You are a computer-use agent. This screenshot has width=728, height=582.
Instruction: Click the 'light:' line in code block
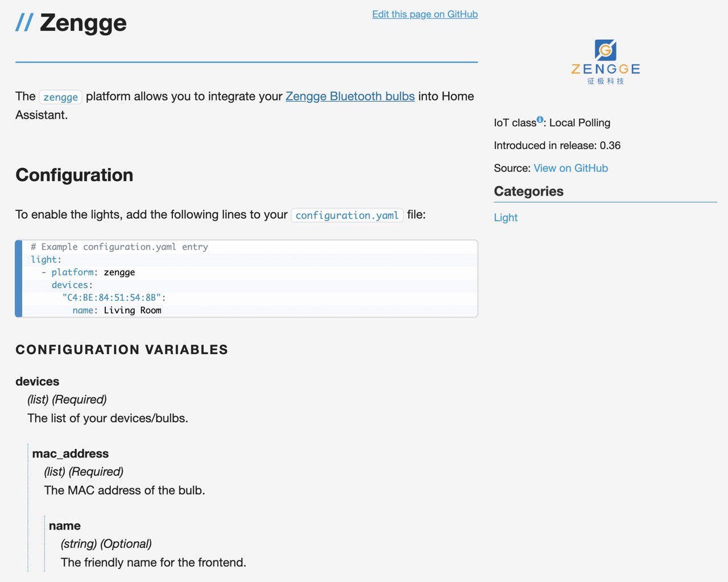pos(46,259)
